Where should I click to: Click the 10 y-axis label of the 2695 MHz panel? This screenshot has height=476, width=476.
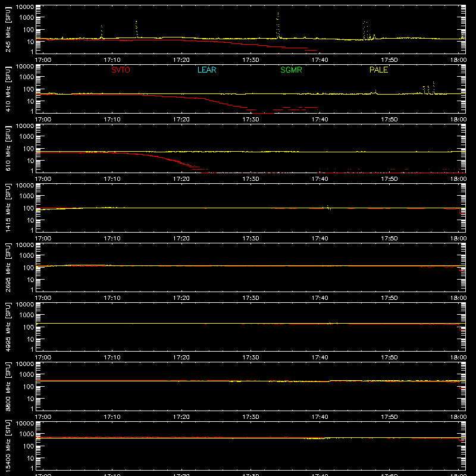30,280
